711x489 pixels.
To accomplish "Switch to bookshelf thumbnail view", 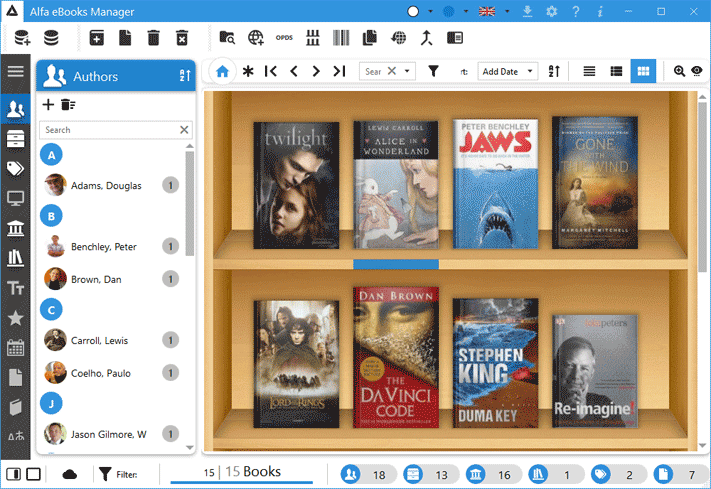I will [x=643, y=71].
